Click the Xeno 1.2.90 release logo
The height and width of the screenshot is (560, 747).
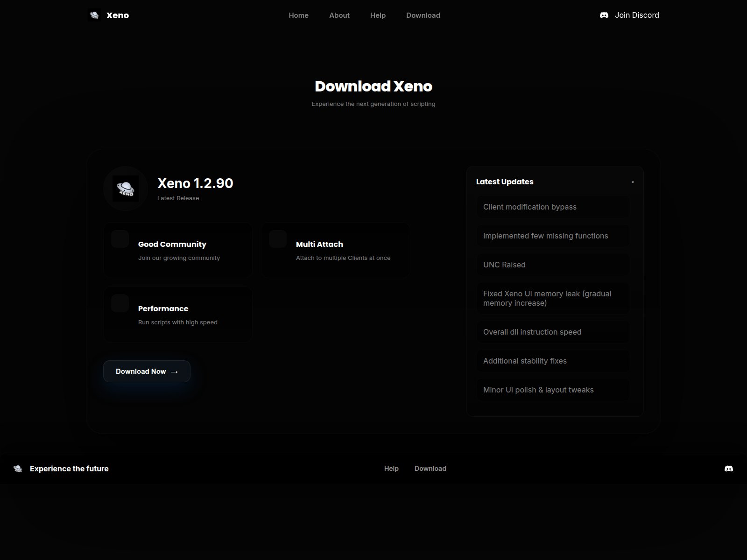pyautogui.click(x=126, y=189)
